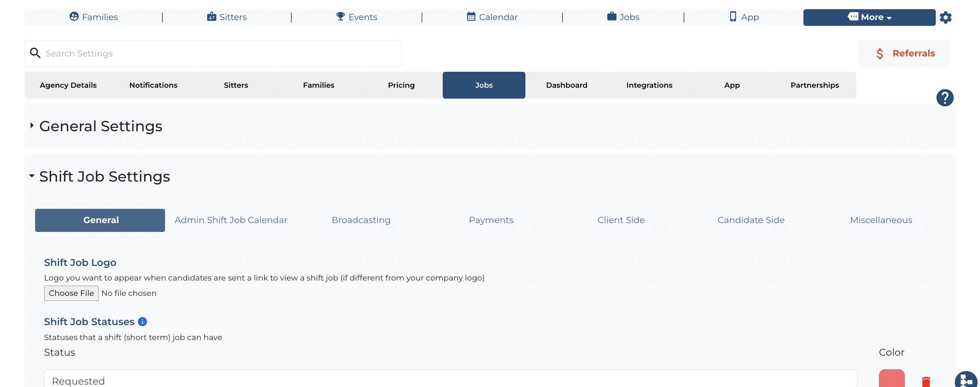The width and height of the screenshot is (980, 387).
Task: Click the Choose File button
Action: [x=71, y=293]
